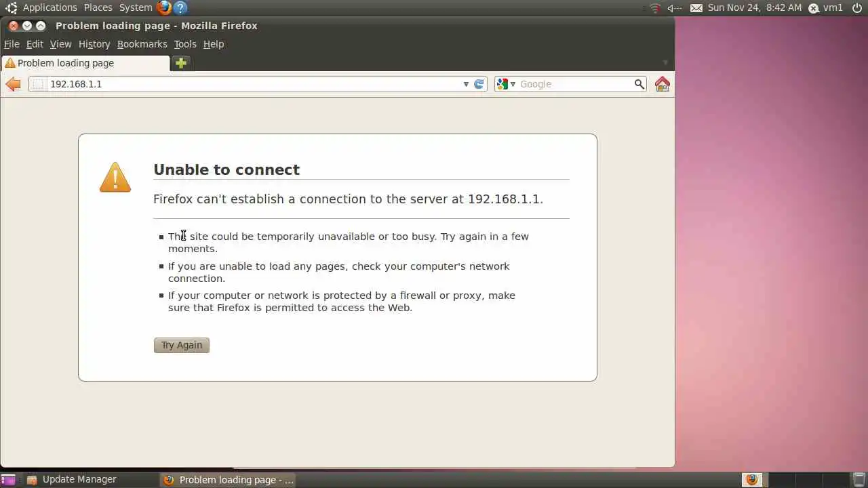Viewport: 868px width, 488px height.
Task: Open the Tools menu
Action: [x=185, y=44]
